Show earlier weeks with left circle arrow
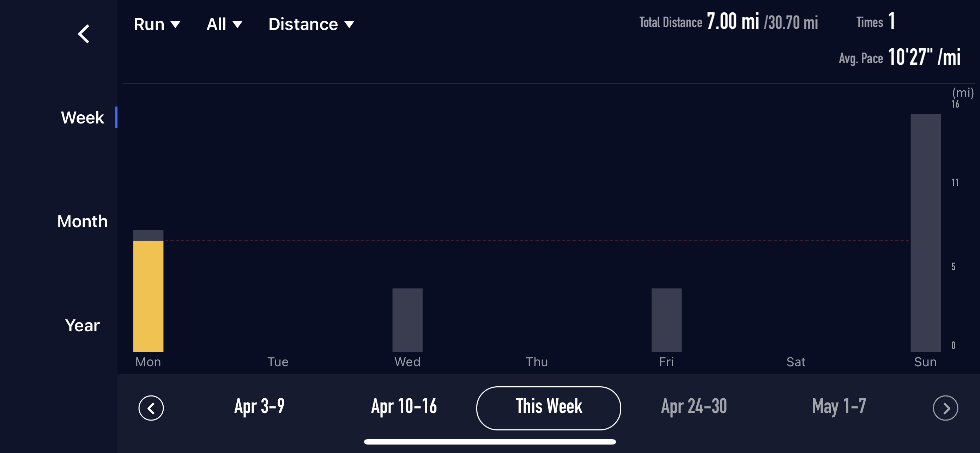This screenshot has width=980, height=453. [x=151, y=408]
